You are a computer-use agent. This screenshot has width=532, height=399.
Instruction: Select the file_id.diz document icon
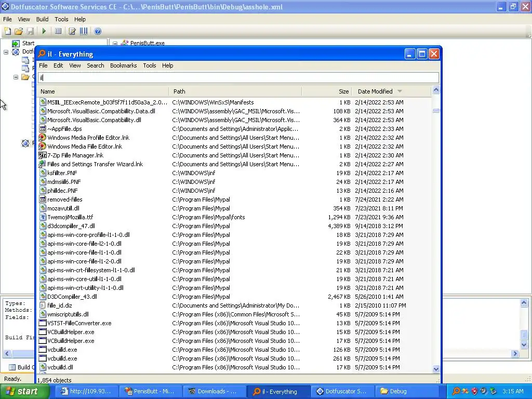click(x=43, y=305)
